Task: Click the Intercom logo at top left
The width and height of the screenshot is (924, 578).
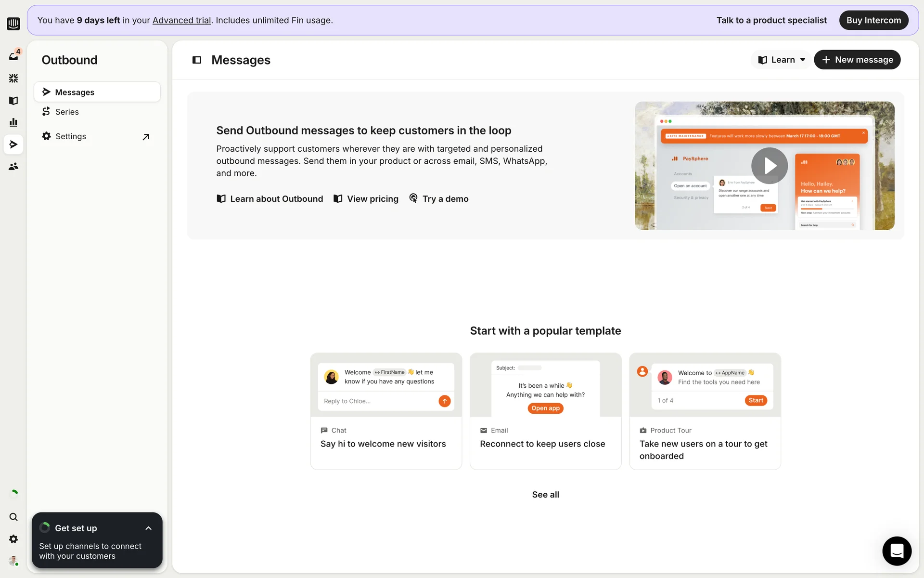Action: click(13, 23)
